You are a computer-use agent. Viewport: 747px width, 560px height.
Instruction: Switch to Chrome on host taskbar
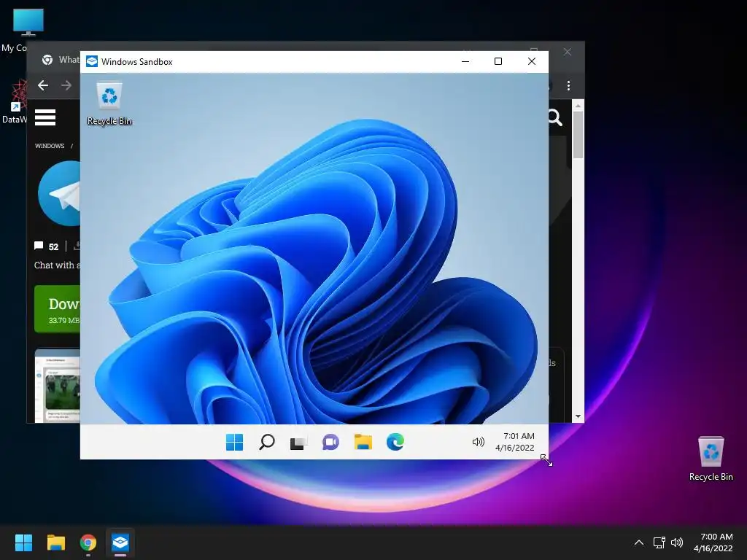(x=88, y=542)
